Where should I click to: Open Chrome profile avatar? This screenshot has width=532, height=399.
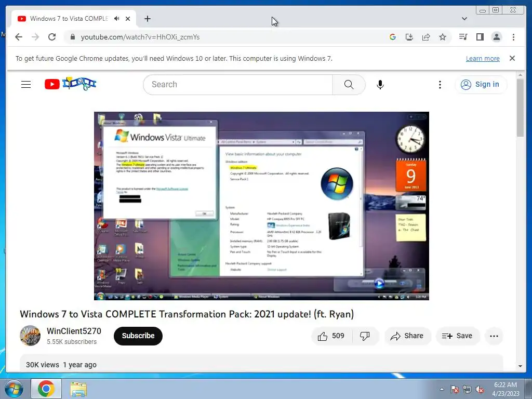coord(496,37)
